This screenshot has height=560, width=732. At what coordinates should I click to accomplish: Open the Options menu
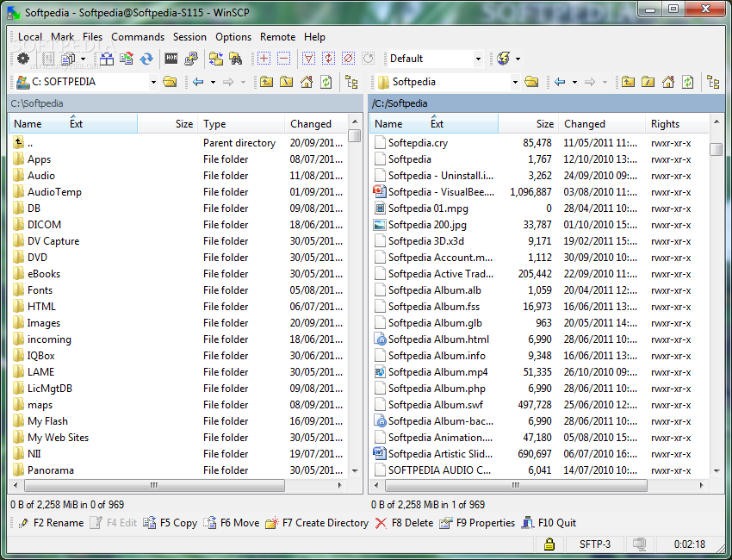click(x=233, y=37)
